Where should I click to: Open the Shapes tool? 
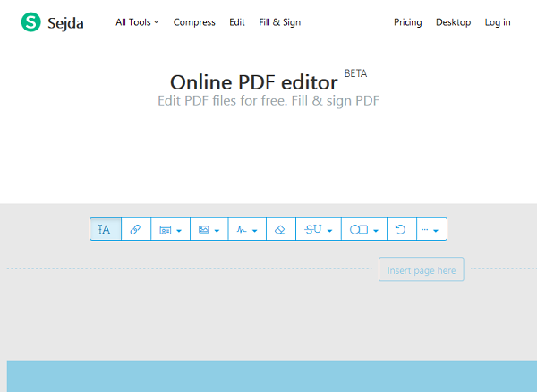(x=363, y=230)
